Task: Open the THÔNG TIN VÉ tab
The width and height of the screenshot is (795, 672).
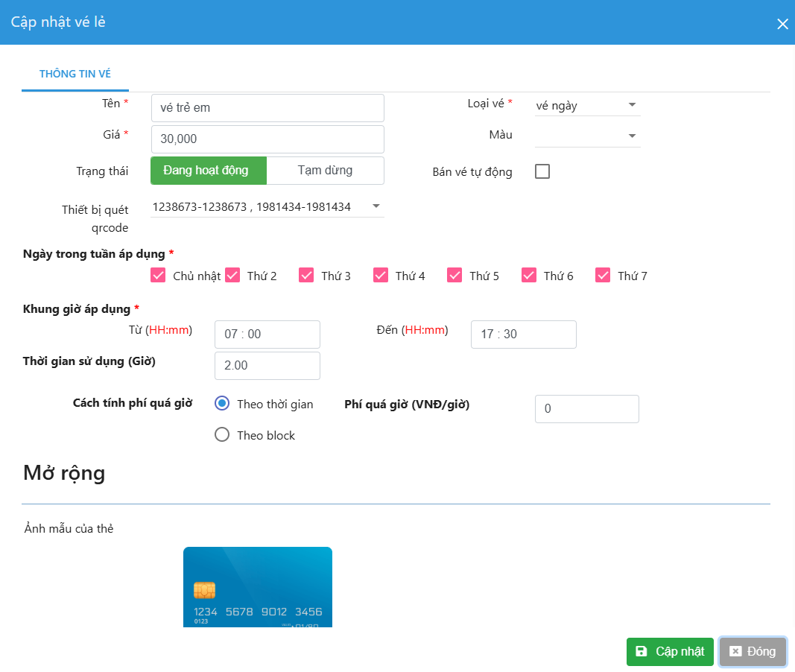Action: (x=75, y=74)
